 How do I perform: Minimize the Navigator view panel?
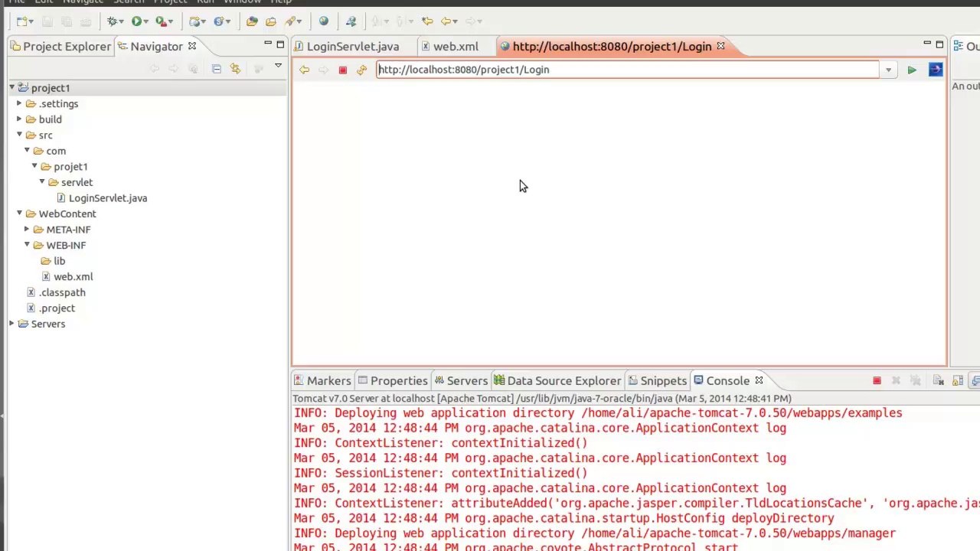click(x=267, y=44)
